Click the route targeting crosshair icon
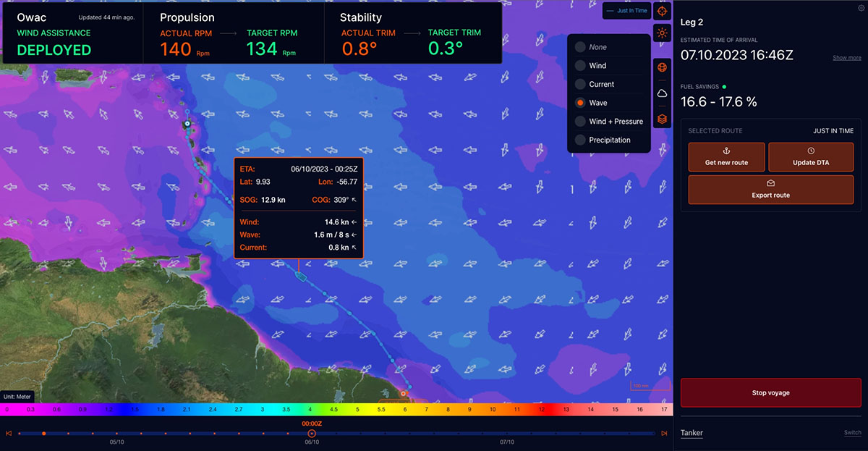 tap(662, 11)
